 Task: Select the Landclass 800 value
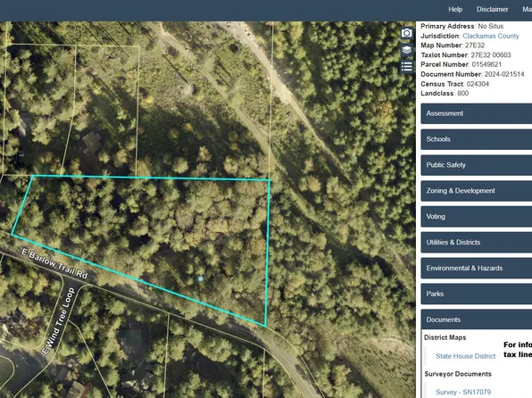point(462,94)
